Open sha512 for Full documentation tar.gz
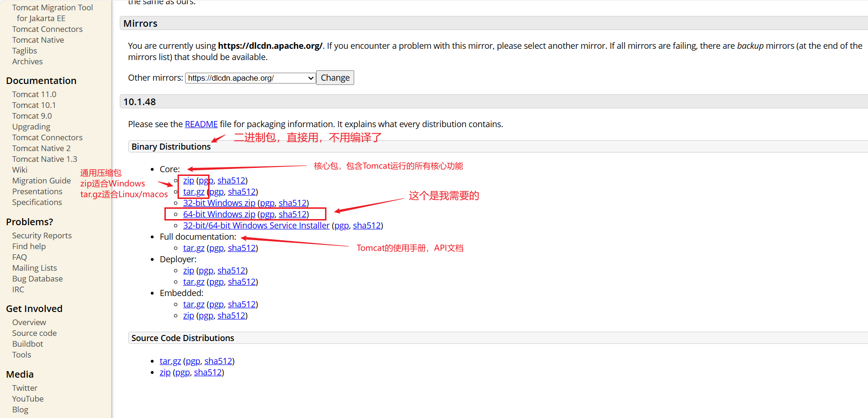The height and width of the screenshot is (418, 868). [242, 248]
